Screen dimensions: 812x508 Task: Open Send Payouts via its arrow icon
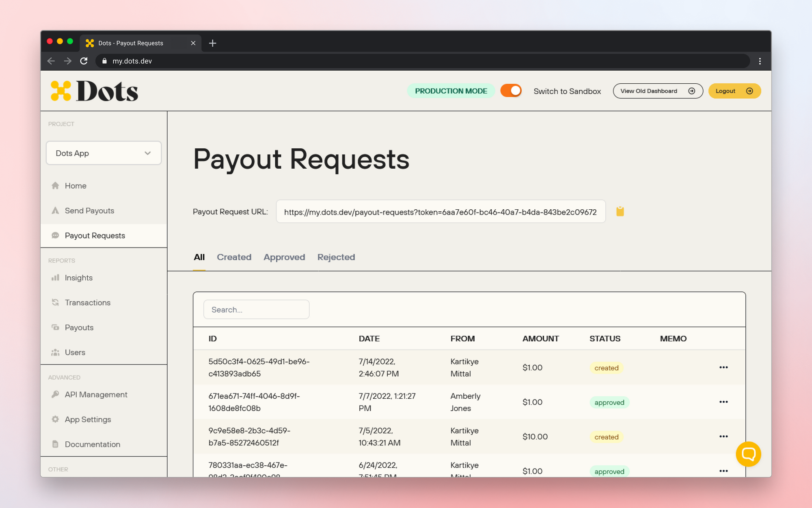tap(55, 211)
